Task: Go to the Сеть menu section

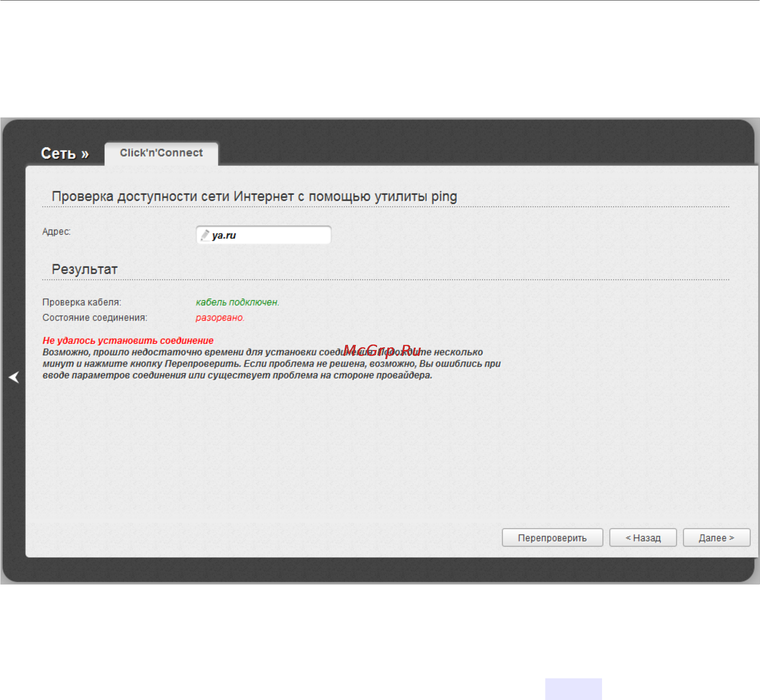Action: 58,153
